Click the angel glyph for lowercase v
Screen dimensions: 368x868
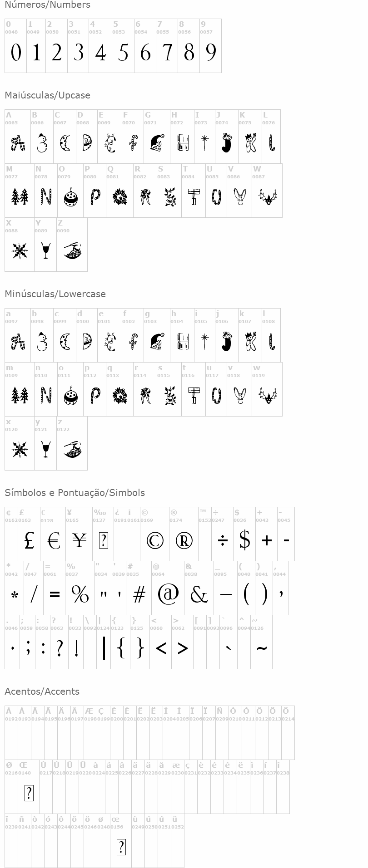(240, 395)
